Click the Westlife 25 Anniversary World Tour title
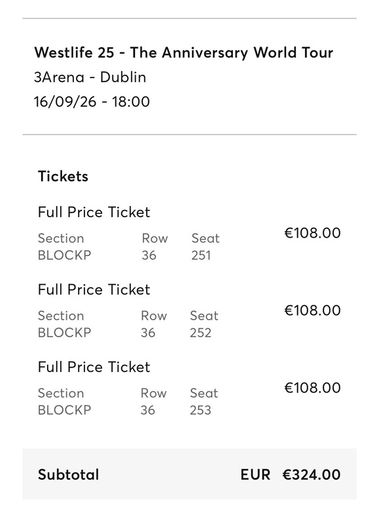The height and width of the screenshot is (525, 379). [183, 53]
